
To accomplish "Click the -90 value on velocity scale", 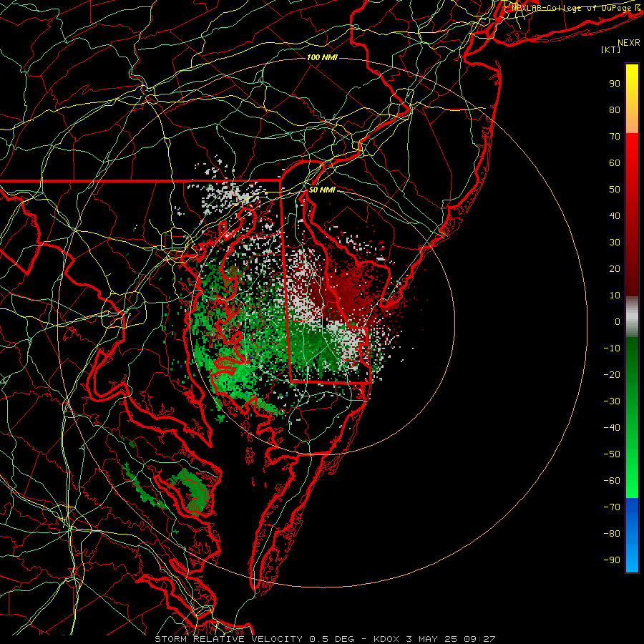I will [x=612, y=560].
